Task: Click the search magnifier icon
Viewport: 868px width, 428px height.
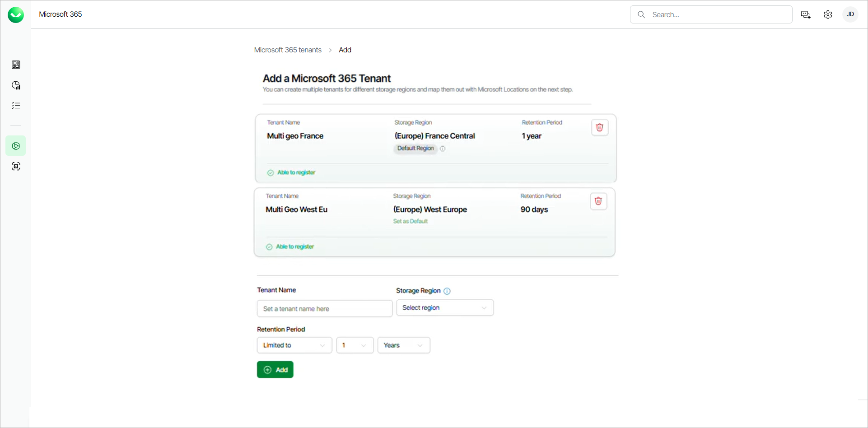Action: [641, 14]
